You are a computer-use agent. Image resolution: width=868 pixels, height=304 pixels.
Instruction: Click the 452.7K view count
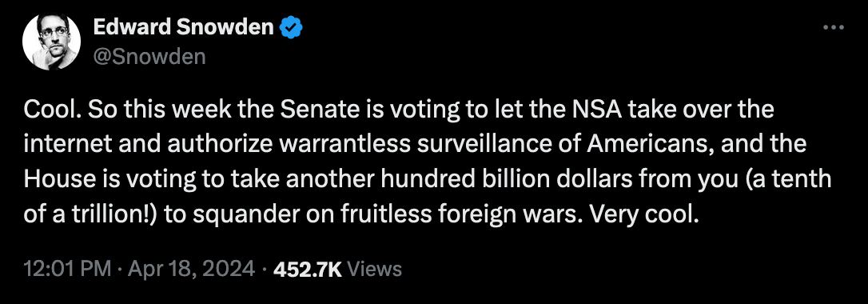click(x=307, y=269)
